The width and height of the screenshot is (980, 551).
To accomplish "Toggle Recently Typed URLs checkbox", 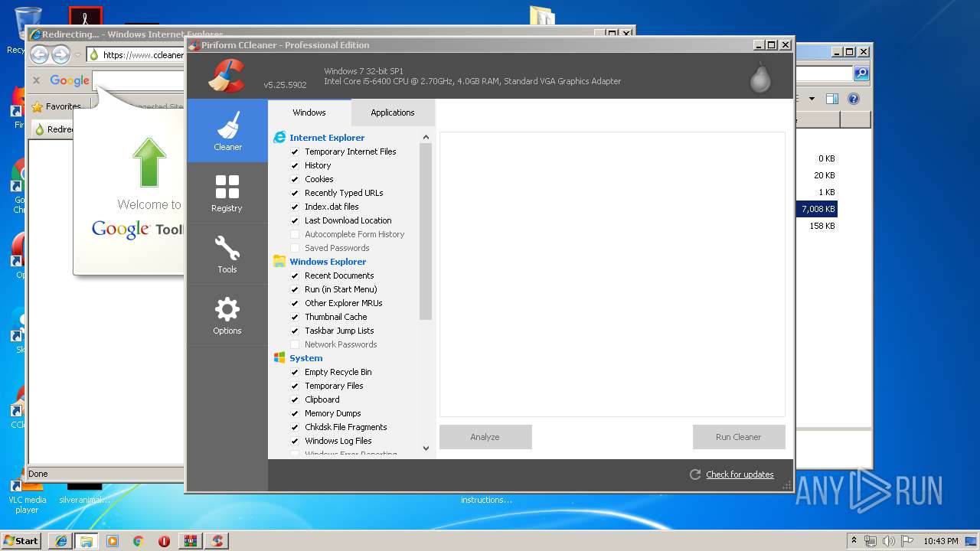I will click(x=295, y=193).
